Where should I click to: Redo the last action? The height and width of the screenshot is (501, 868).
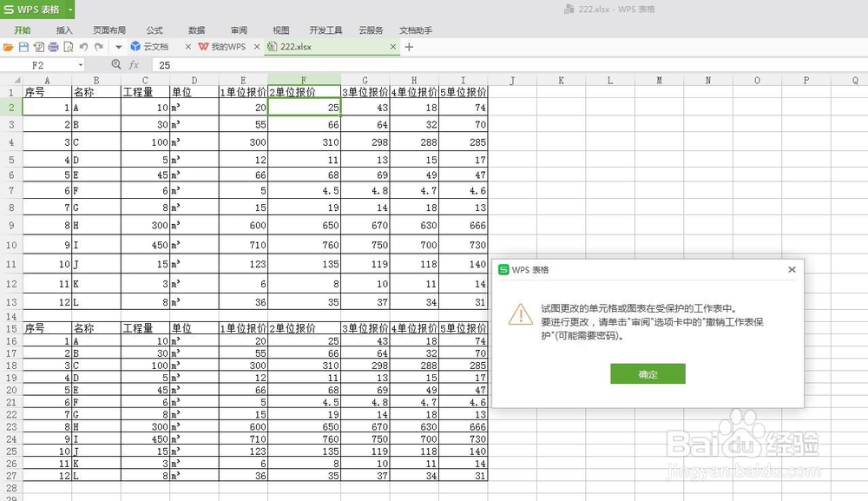point(99,47)
